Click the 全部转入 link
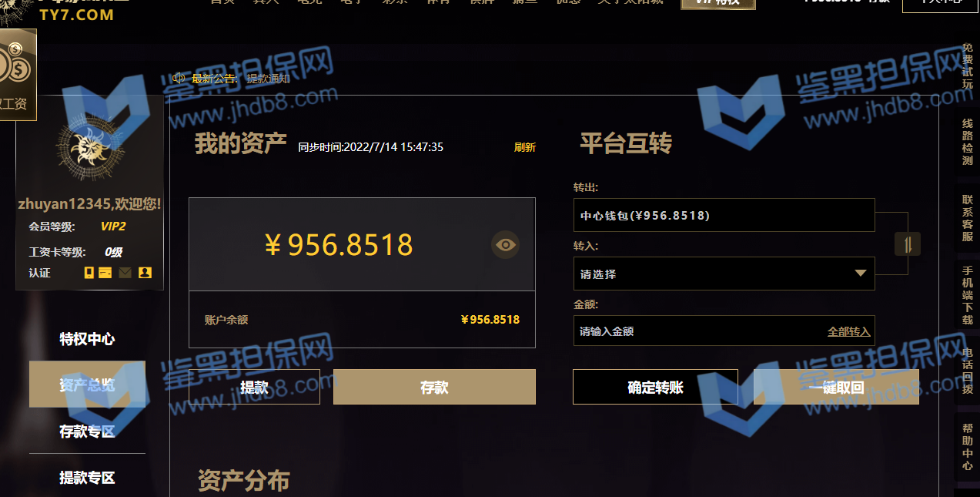 click(x=848, y=331)
